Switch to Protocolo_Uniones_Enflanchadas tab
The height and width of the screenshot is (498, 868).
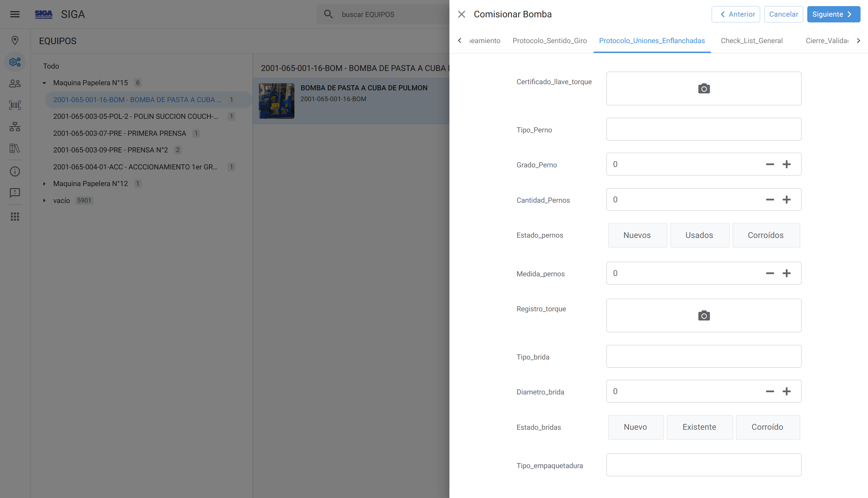[652, 41]
